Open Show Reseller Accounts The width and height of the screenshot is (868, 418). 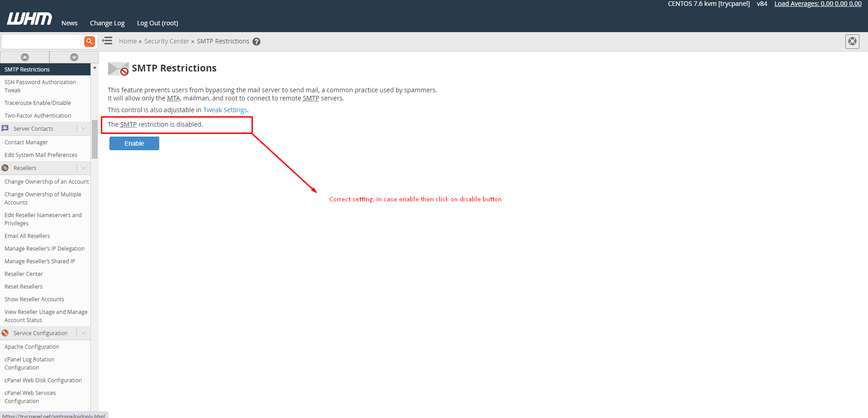(34, 299)
